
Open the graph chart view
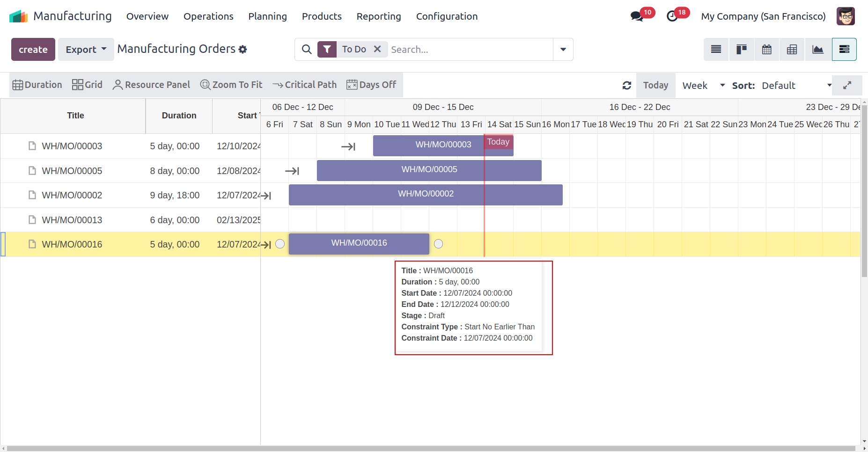click(x=817, y=50)
